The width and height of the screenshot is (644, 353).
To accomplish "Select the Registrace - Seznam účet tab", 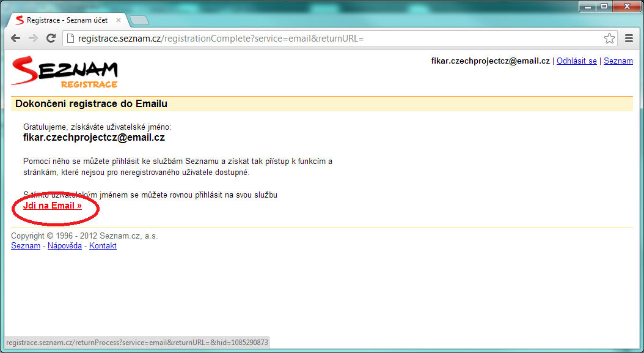I will coord(68,20).
